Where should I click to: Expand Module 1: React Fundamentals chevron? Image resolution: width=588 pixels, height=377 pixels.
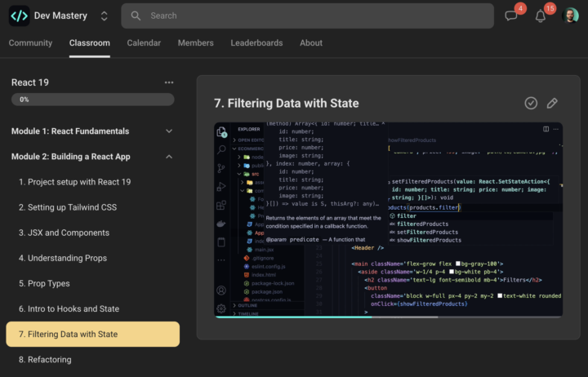coord(169,131)
